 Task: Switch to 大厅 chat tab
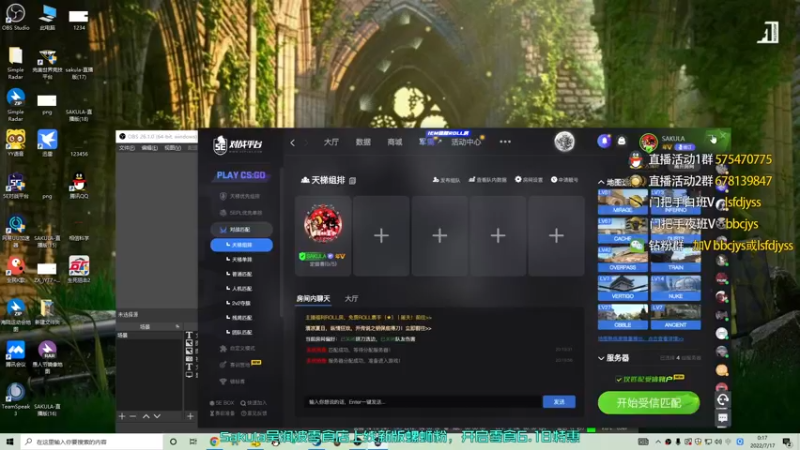[351, 298]
